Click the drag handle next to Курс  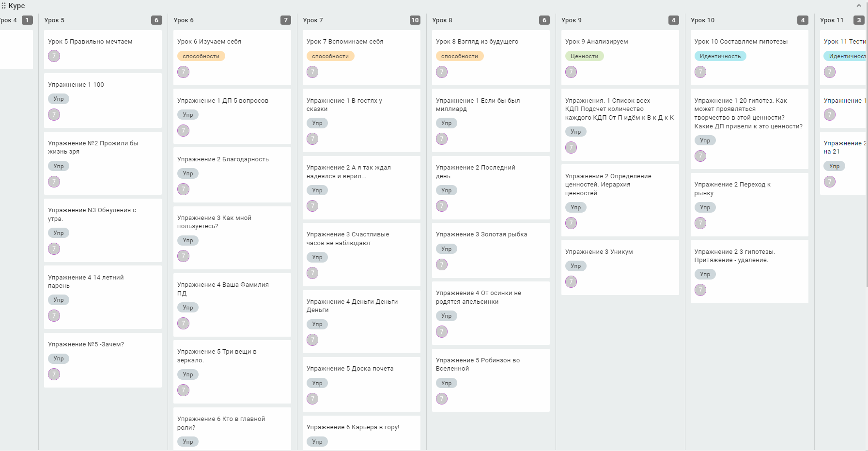tap(3, 6)
